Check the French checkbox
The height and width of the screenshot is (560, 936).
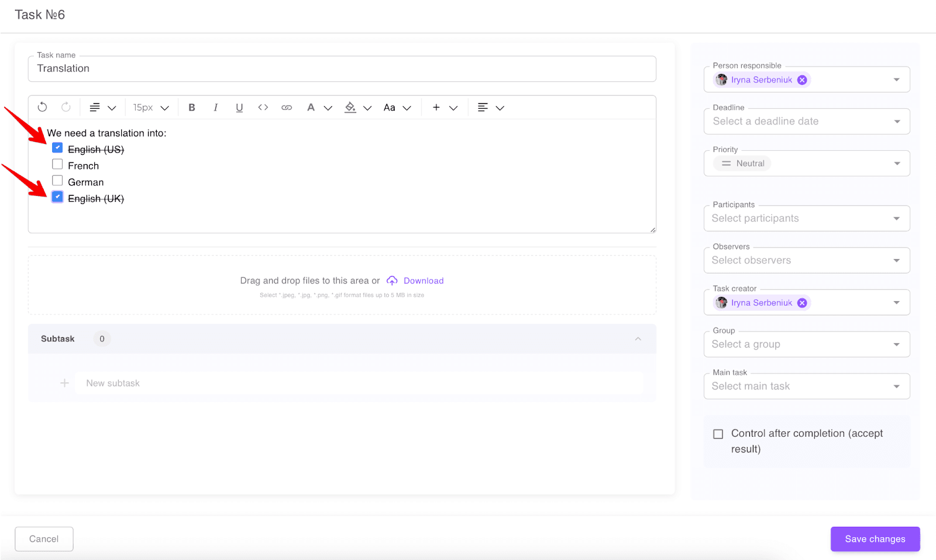[57, 164]
